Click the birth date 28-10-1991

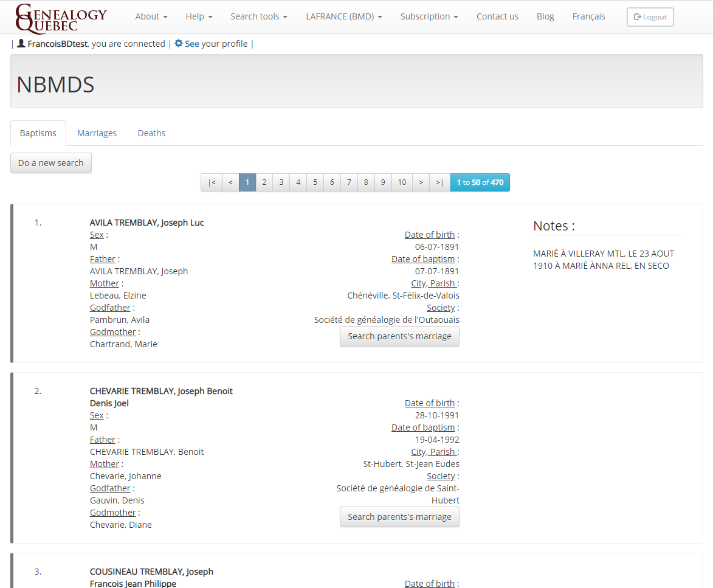(x=437, y=415)
